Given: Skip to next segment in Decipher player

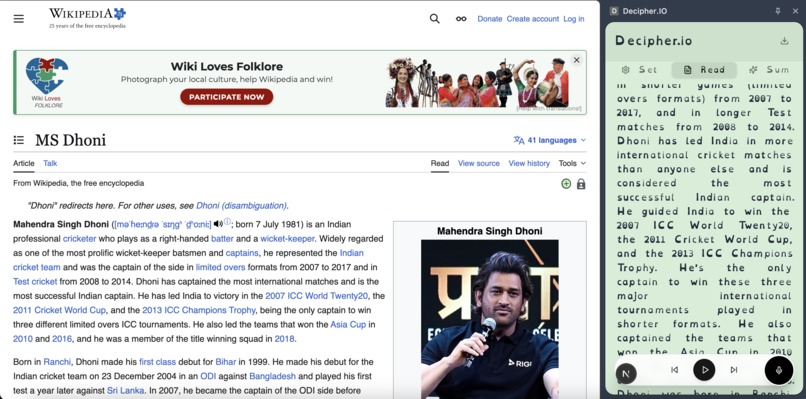Looking at the screenshot, I should 734,370.
